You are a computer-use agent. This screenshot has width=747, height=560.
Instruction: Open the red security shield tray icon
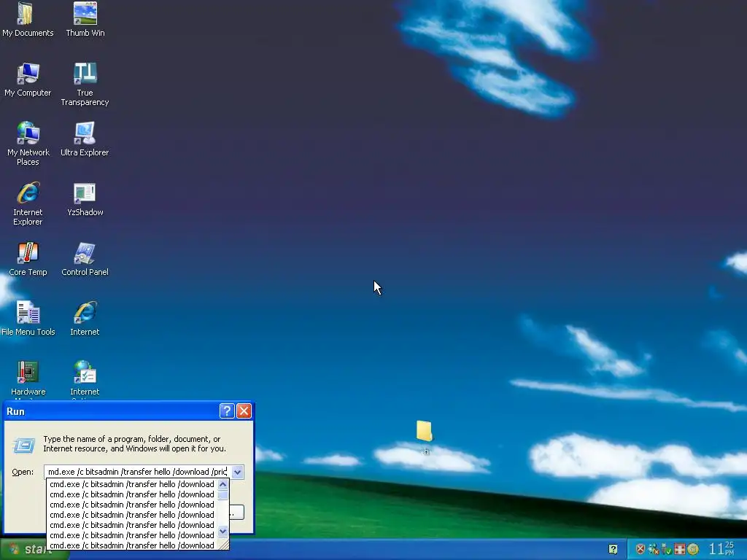coord(640,550)
